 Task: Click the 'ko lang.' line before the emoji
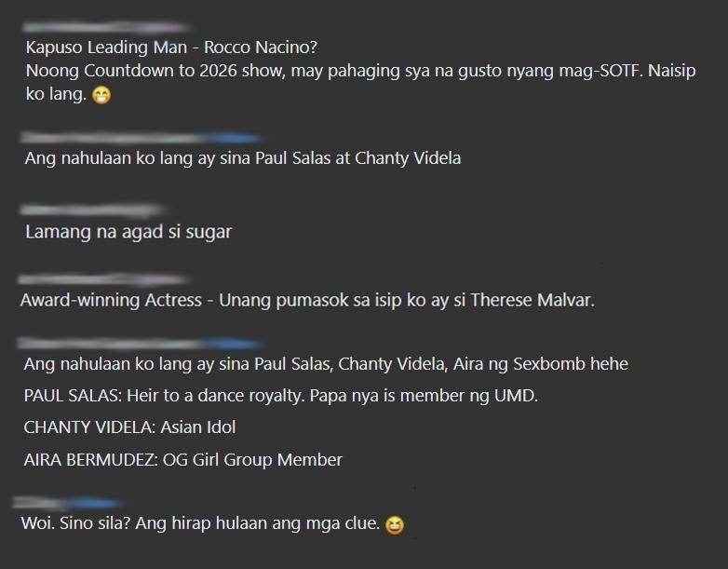[x=56, y=94]
